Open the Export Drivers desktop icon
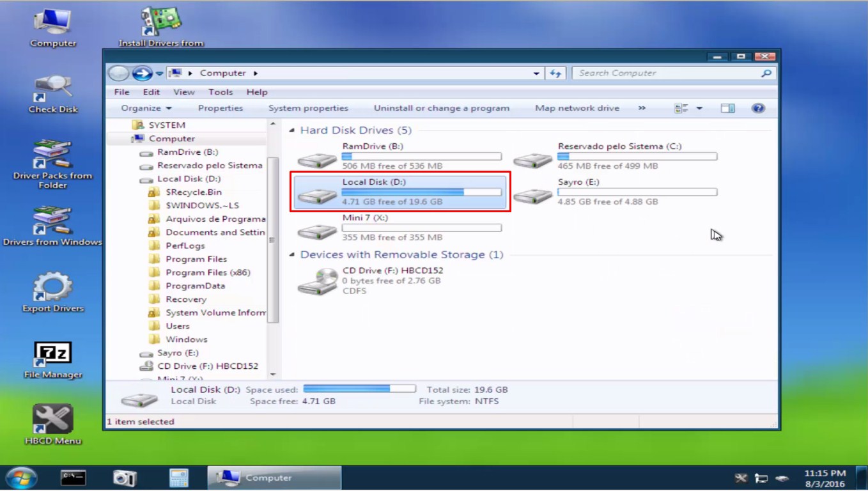Viewport: 868px width, 491px height. [x=53, y=292]
